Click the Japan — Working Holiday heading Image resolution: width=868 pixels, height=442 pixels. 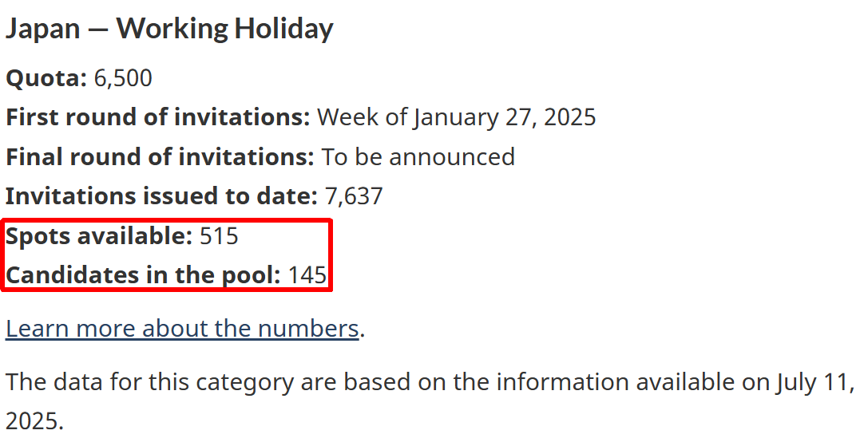coord(169,29)
